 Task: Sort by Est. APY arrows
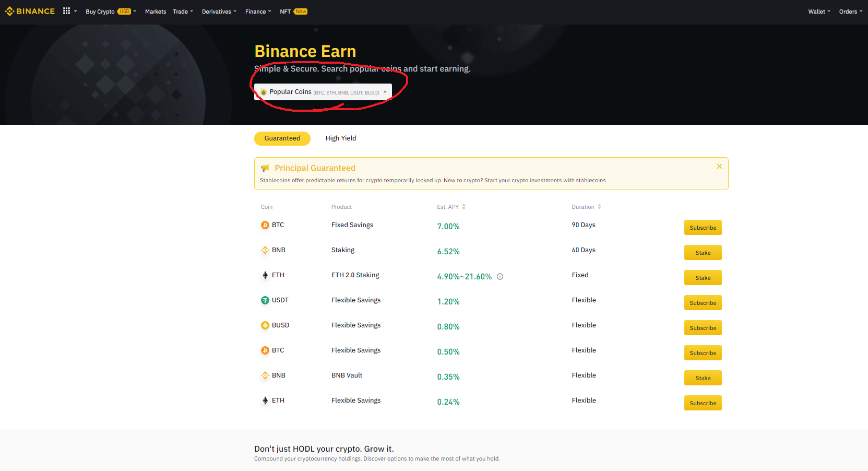[x=463, y=207]
